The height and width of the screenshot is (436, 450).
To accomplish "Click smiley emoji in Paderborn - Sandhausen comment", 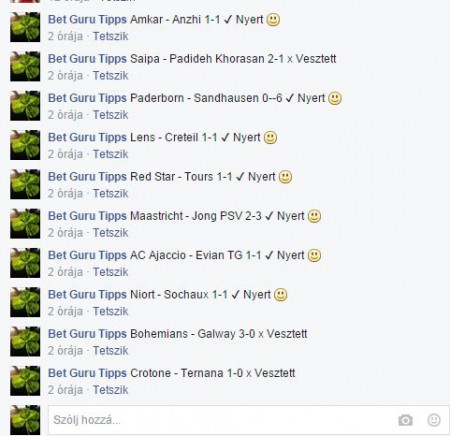I will [335, 98].
